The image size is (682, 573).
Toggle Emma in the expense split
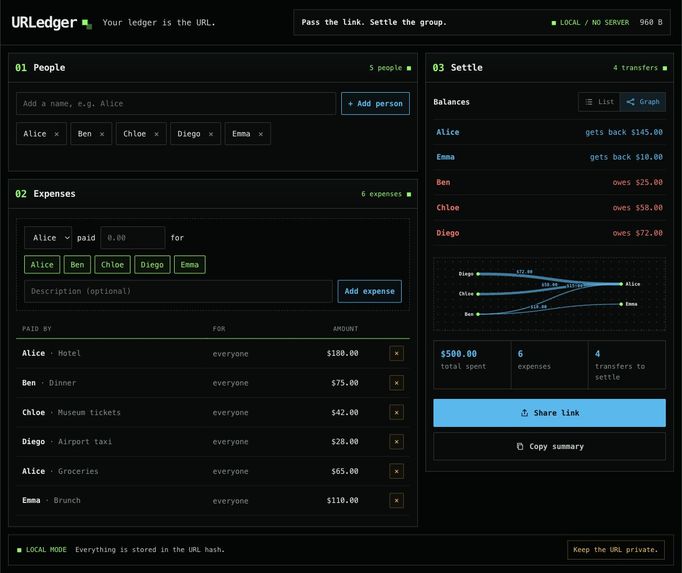click(x=190, y=265)
